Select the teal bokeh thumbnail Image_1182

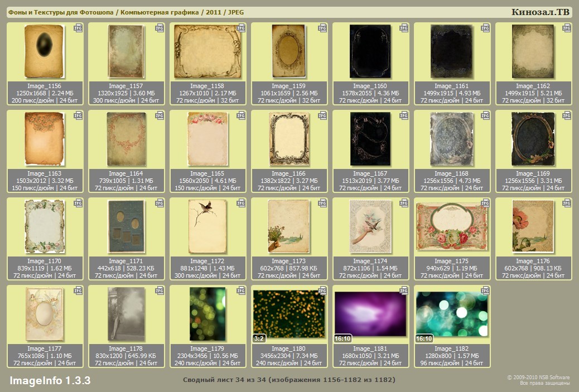click(452, 313)
